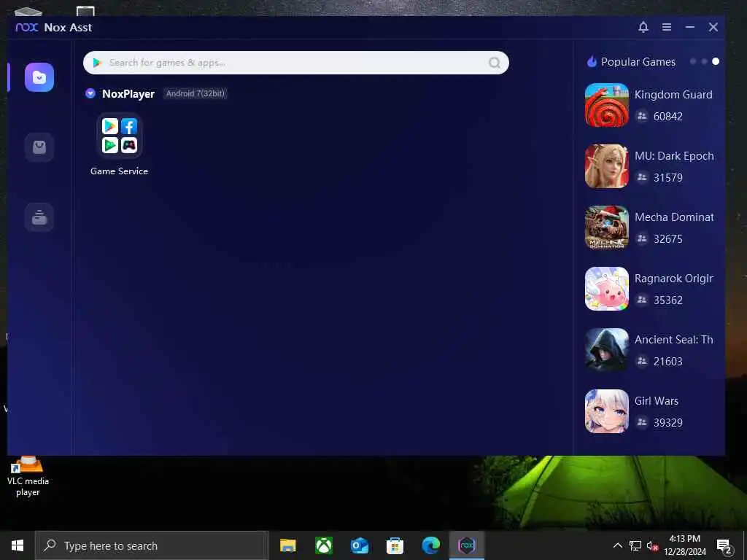Click player count 32675
Screen dimensions: 747x560
click(668, 239)
